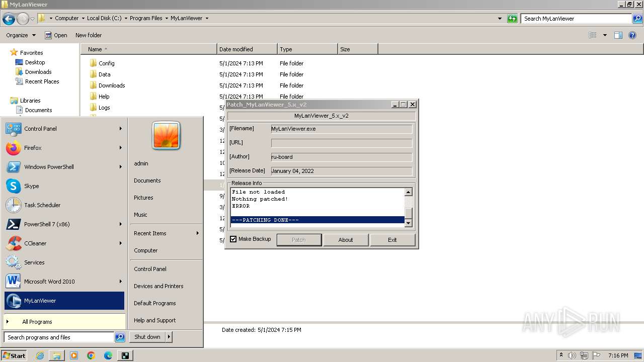Launch Microsoft Word 2010

point(64,282)
